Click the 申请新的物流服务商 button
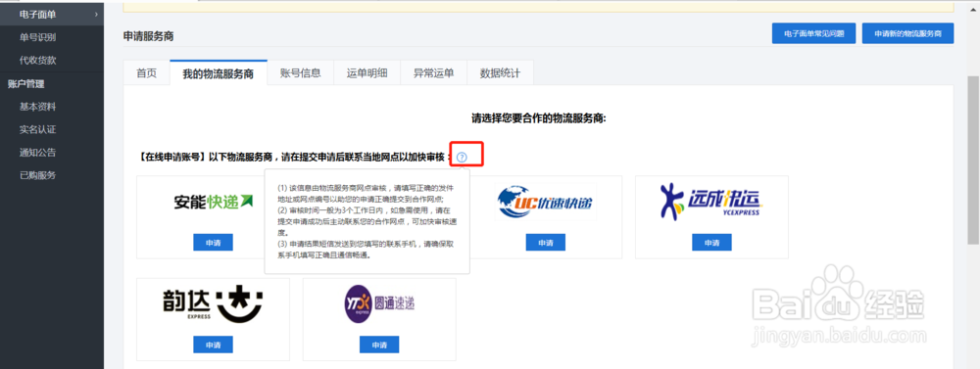The image size is (980, 369). 907,33
